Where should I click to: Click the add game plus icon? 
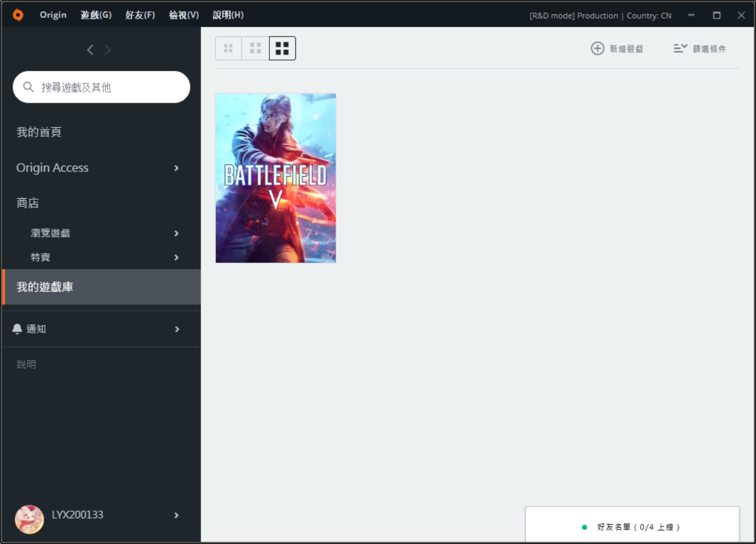598,48
